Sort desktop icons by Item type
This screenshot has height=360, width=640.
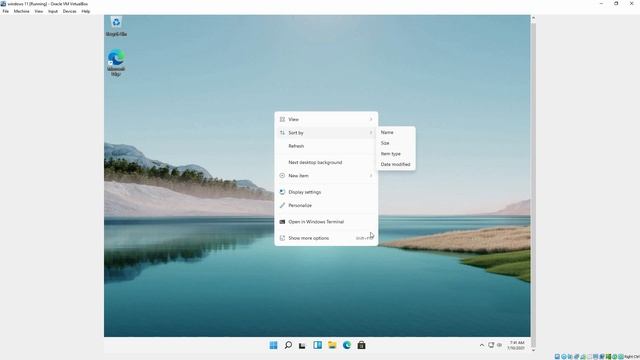click(396, 153)
